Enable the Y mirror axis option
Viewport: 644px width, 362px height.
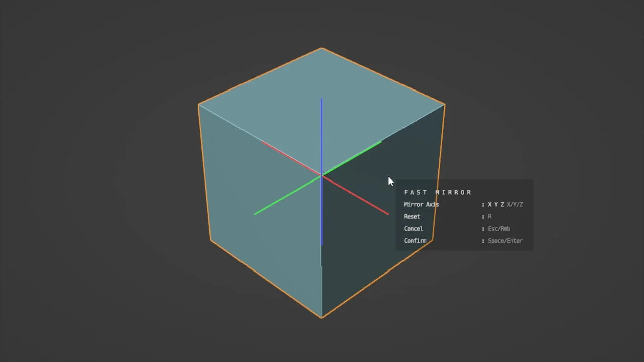pos(495,204)
